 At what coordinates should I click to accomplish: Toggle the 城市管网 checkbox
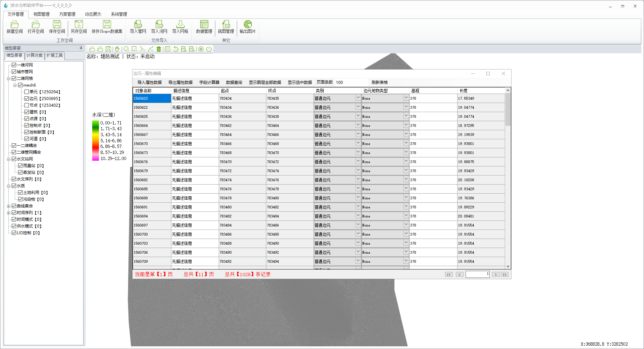click(14, 71)
